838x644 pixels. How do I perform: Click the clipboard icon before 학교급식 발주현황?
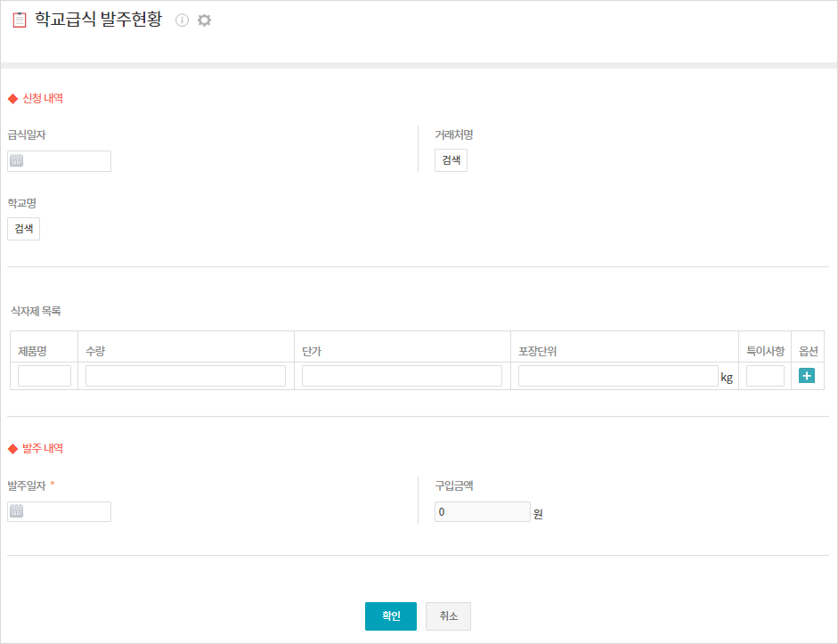19,20
